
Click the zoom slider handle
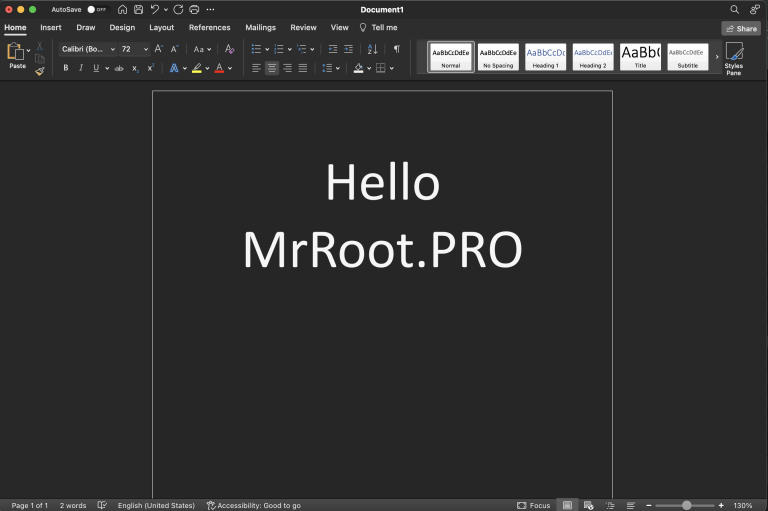coord(686,505)
